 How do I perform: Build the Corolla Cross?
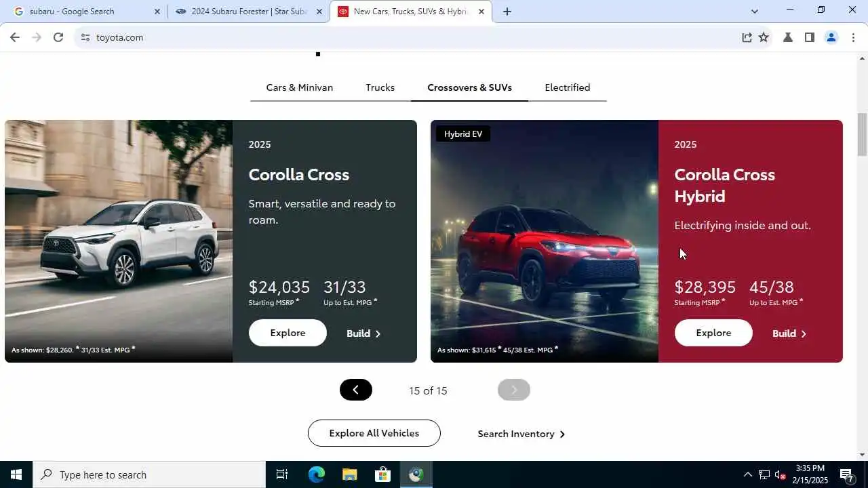click(363, 333)
